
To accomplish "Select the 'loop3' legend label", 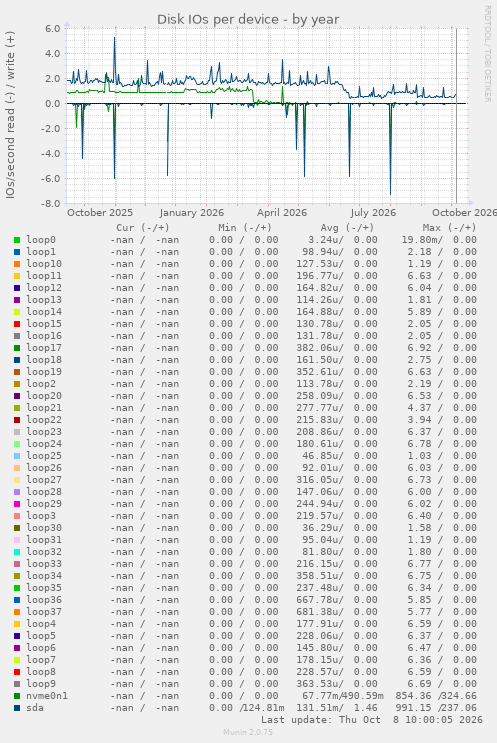I will 41,516.
